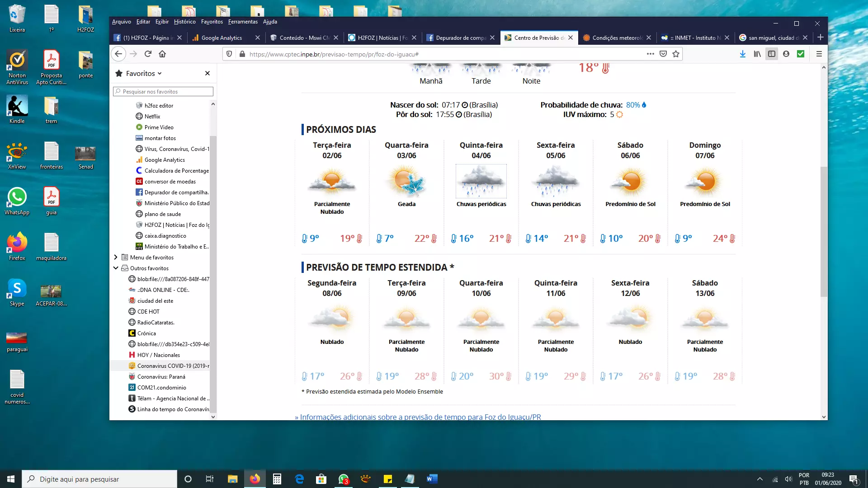This screenshot has height=488, width=868.
Task: Click the Firefox reload page icon
Action: pos(148,54)
